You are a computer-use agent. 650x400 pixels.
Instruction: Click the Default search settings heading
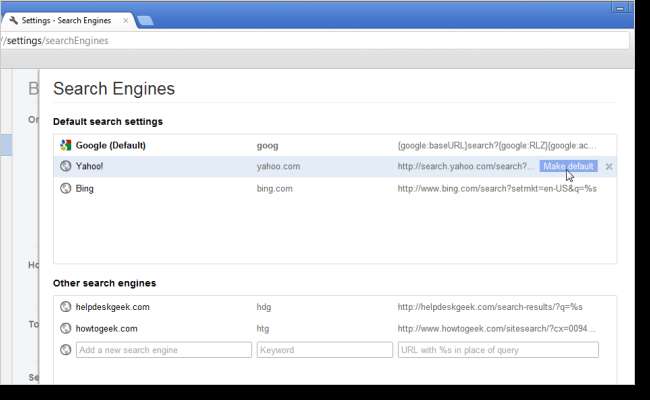tap(108, 121)
